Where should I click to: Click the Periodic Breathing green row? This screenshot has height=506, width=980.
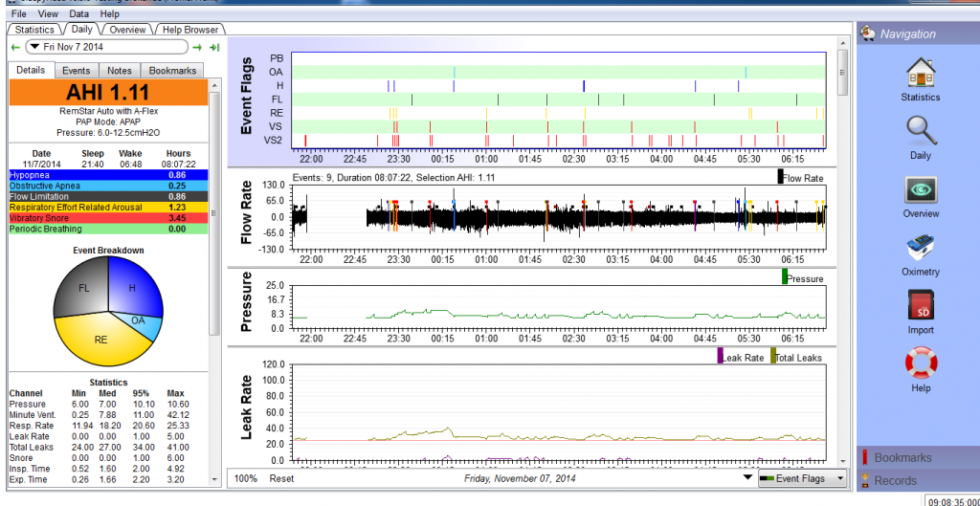107,229
